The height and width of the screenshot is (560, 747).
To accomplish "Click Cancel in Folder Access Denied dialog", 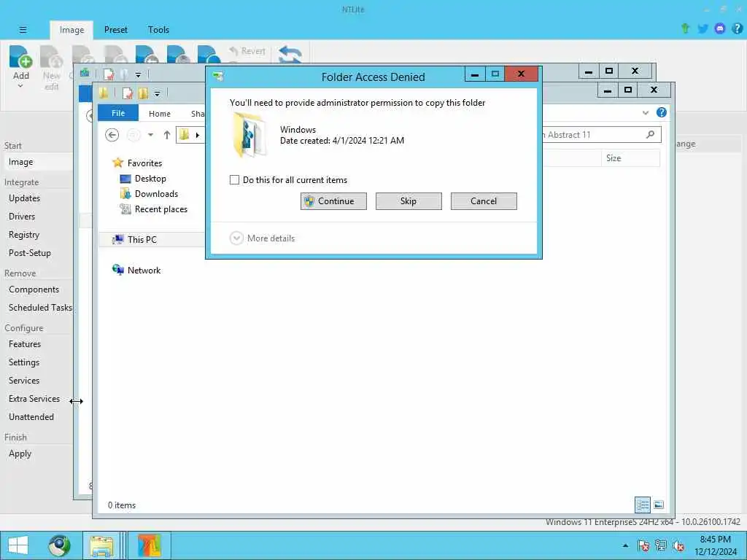I will [484, 201].
